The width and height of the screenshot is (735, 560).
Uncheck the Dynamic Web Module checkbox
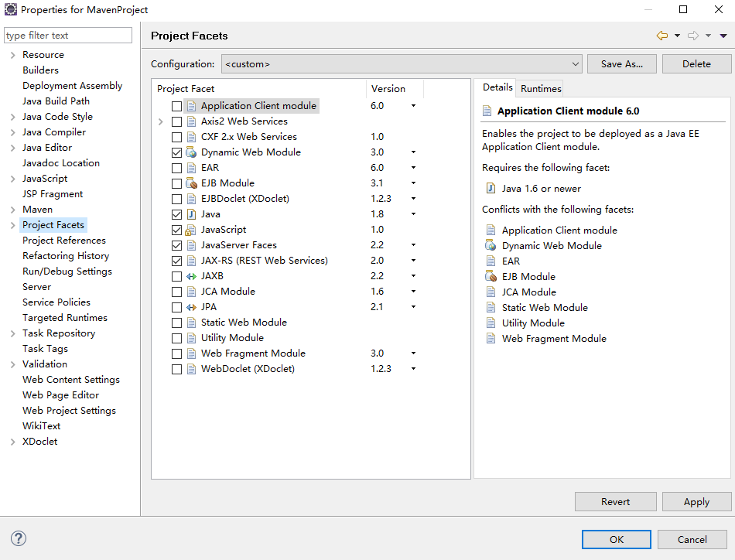[x=176, y=152]
